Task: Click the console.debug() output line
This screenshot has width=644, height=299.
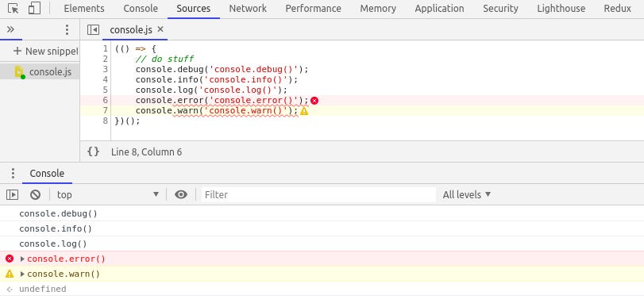Action: tap(58, 213)
